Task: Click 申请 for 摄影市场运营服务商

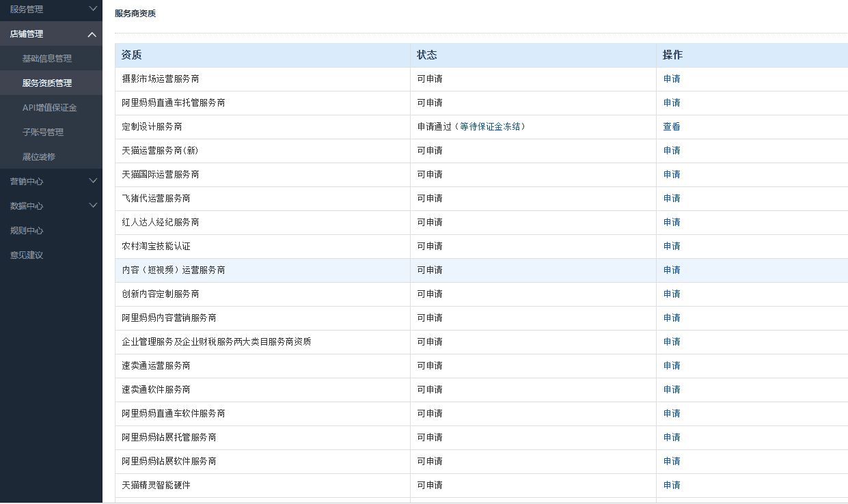Action: click(x=672, y=79)
